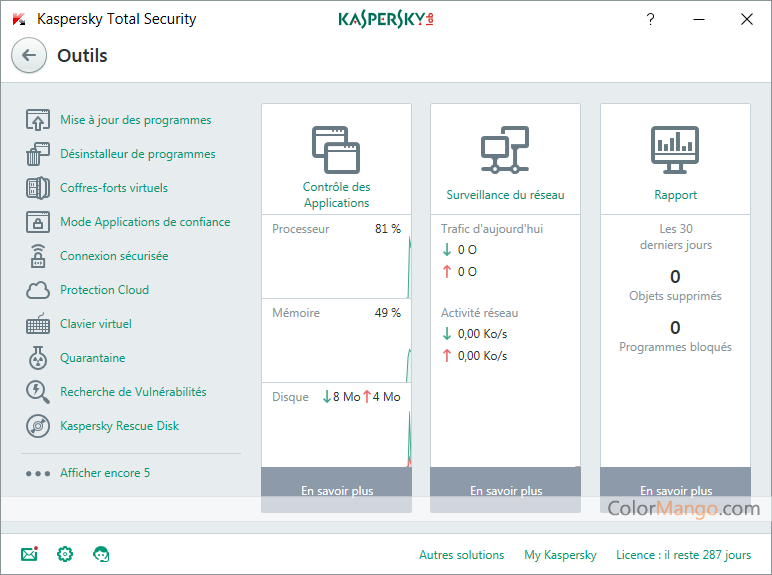Click the Activité réseau label

pyautogui.click(x=479, y=313)
